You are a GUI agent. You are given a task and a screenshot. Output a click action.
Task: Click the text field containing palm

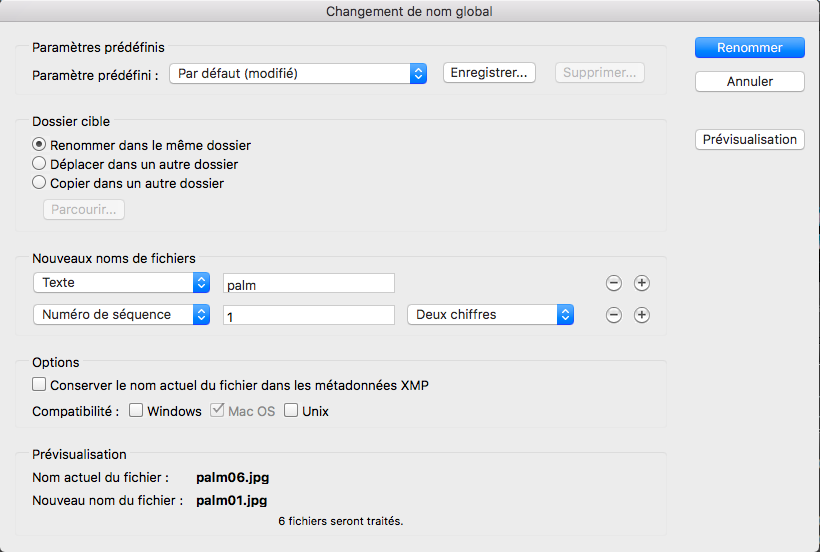point(308,284)
